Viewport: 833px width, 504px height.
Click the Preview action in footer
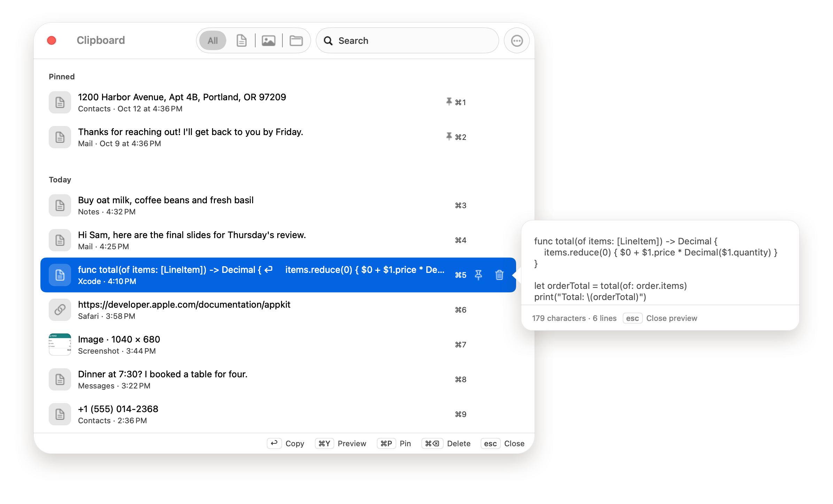[x=352, y=443]
